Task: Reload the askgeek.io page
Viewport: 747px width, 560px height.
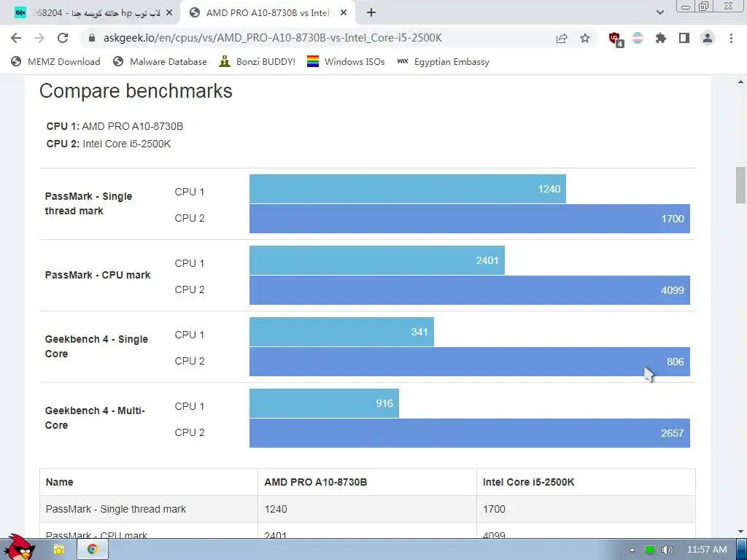Action: pos(63,38)
